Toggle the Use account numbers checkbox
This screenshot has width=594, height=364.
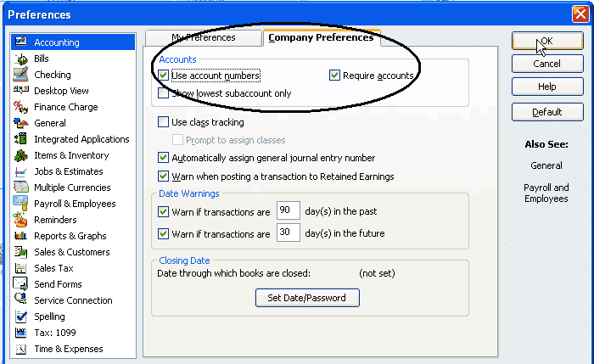(x=164, y=76)
